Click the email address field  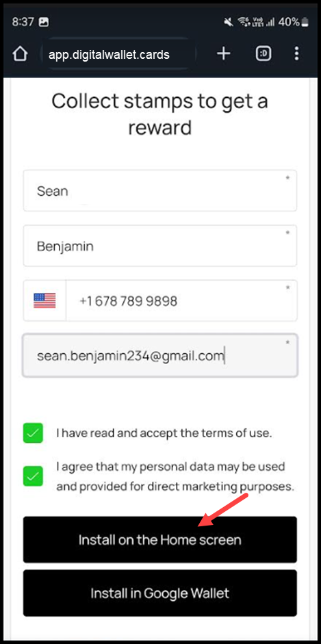tap(160, 355)
